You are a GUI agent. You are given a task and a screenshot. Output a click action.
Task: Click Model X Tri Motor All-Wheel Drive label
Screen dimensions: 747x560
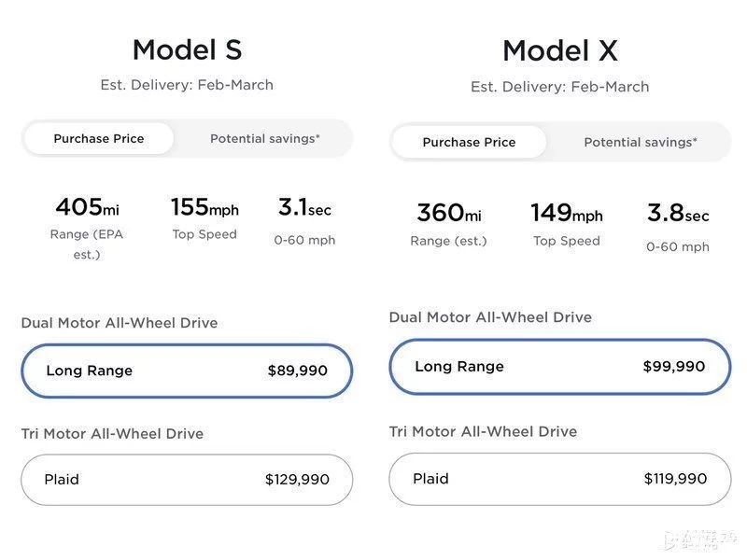483,431
